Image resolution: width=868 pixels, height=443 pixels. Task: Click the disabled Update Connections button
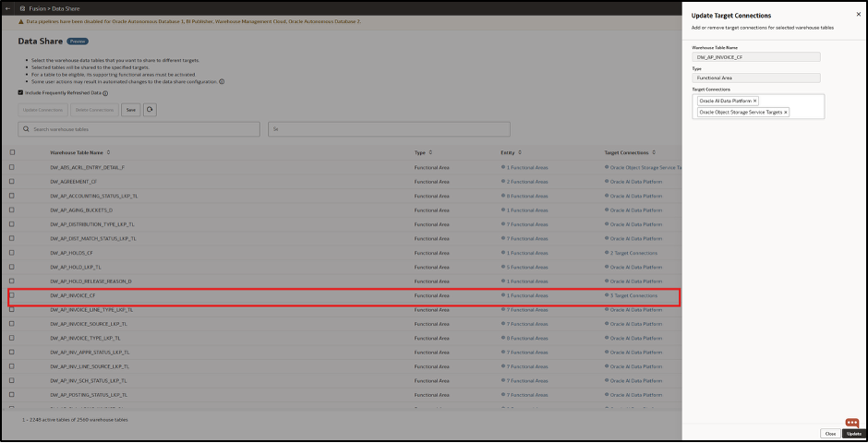42,110
